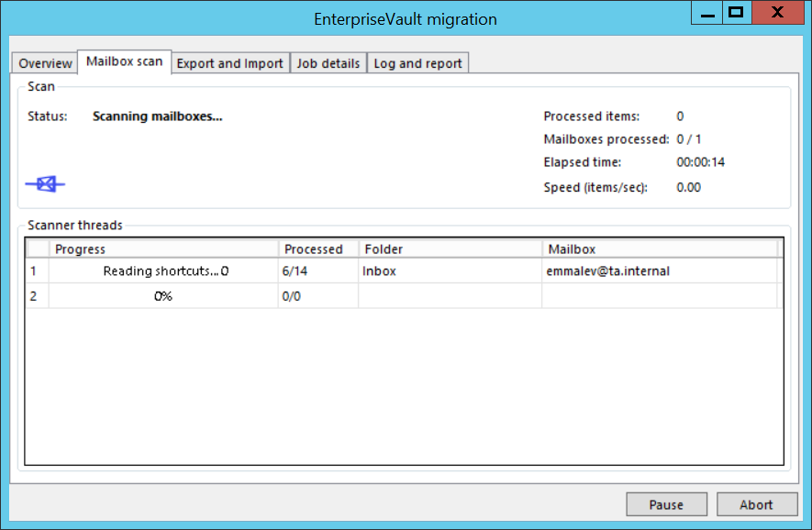Screen dimensions: 812x530
Task: Abort the migration scan
Action: point(756,504)
